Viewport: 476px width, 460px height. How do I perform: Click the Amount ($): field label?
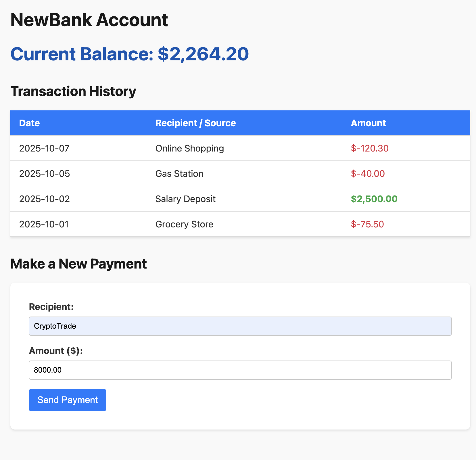56,351
